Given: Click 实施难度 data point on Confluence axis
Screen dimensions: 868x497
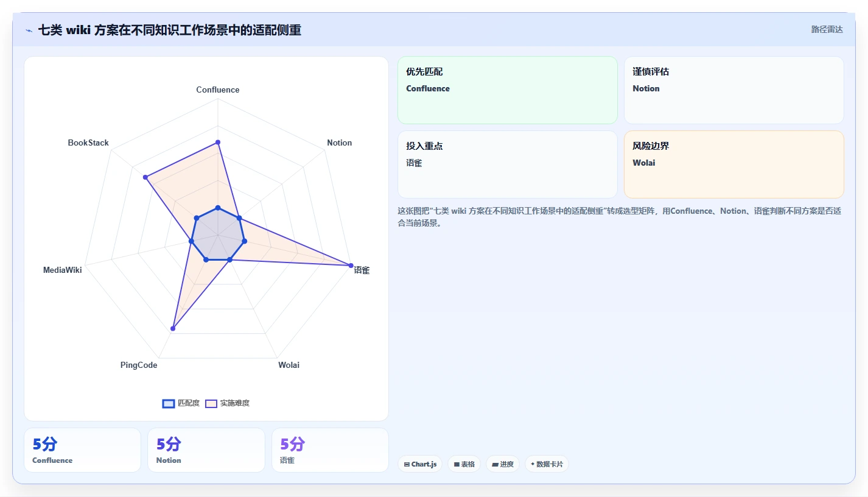Looking at the screenshot, I should point(218,143).
